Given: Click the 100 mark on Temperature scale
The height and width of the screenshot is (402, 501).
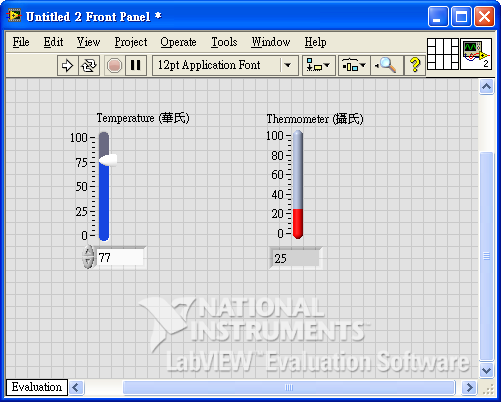Looking at the screenshot, I should [x=79, y=138].
